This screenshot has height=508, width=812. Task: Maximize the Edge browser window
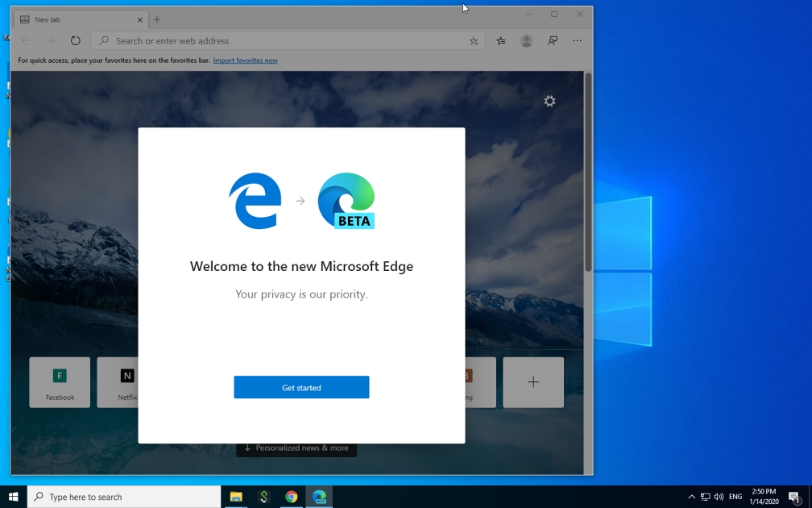[554, 14]
